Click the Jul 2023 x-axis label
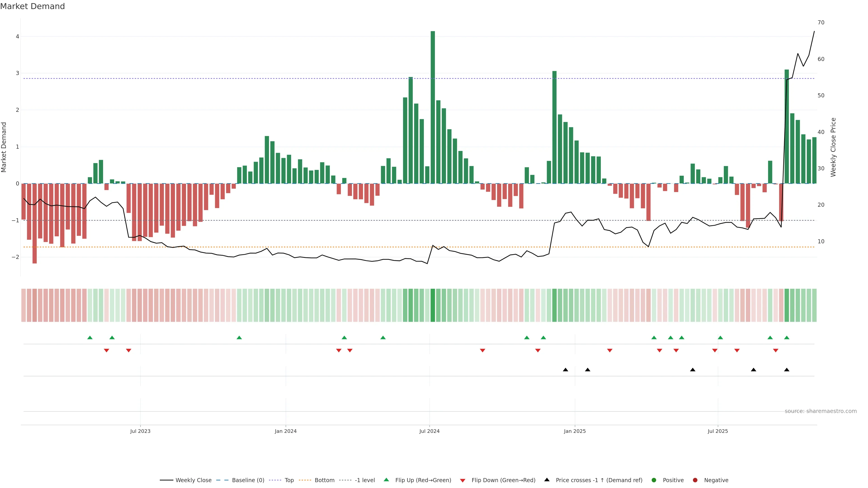This screenshot has height=488, width=868. tap(140, 431)
